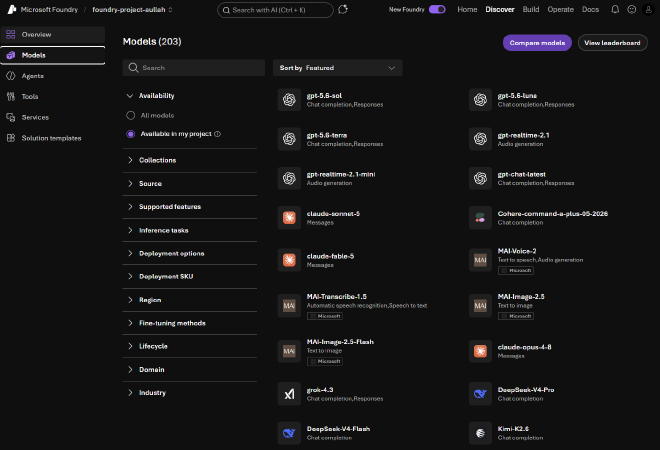The image size is (660, 450).
Task: Open the user account profile icon
Action: coord(648,9)
